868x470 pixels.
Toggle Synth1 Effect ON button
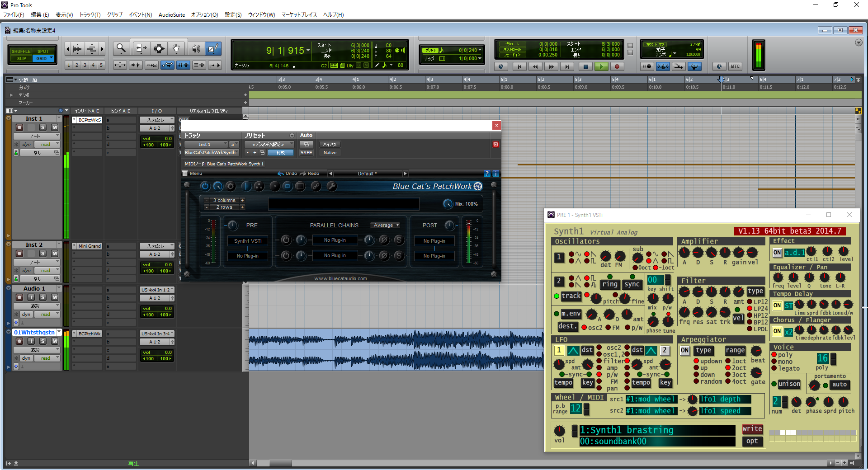tap(777, 253)
